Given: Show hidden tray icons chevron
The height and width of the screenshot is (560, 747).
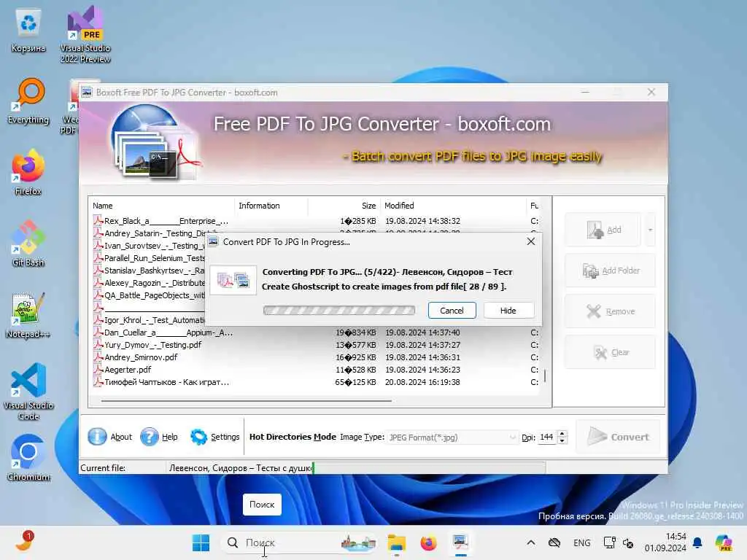Looking at the screenshot, I should click(x=531, y=542).
